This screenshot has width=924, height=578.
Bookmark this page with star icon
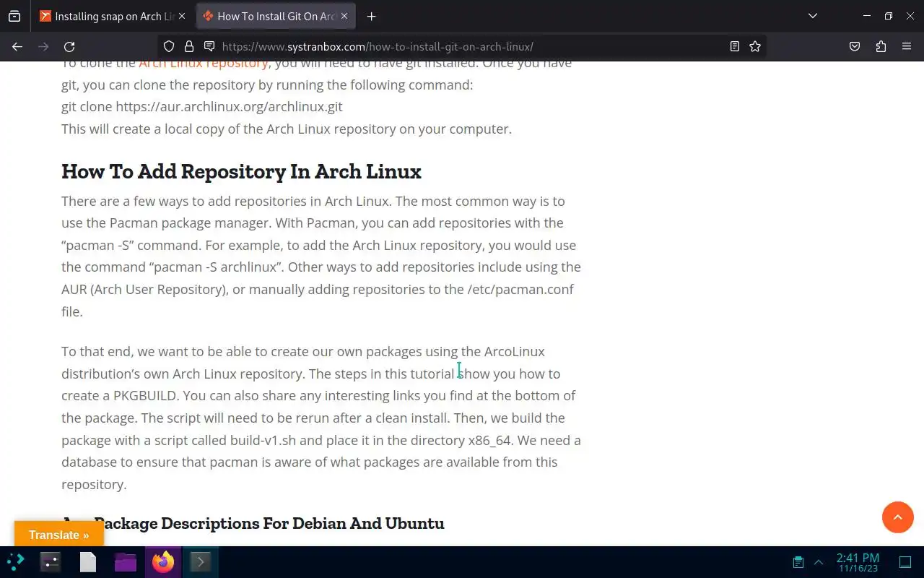click(755, 46)
